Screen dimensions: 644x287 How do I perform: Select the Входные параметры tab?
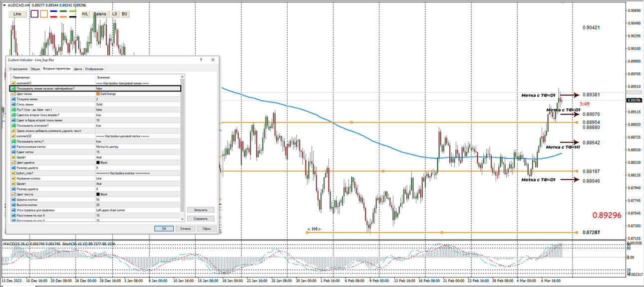pyautogui.click(x=56, y=68)
